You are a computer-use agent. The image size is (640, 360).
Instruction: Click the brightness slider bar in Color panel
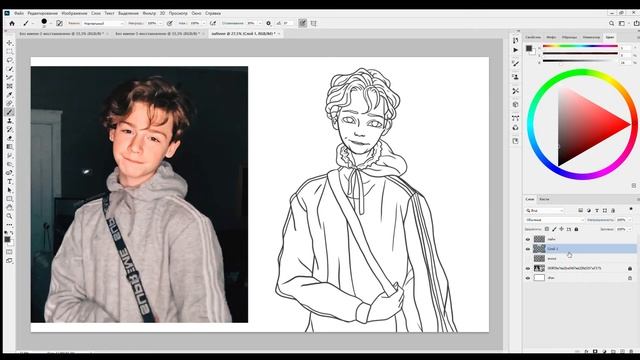point(580,61)
